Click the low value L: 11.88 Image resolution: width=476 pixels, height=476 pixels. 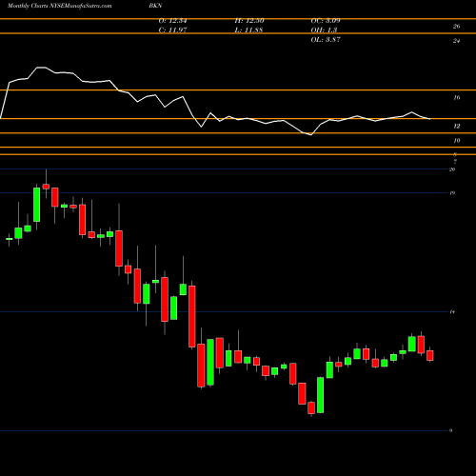[x=248, y=30]
